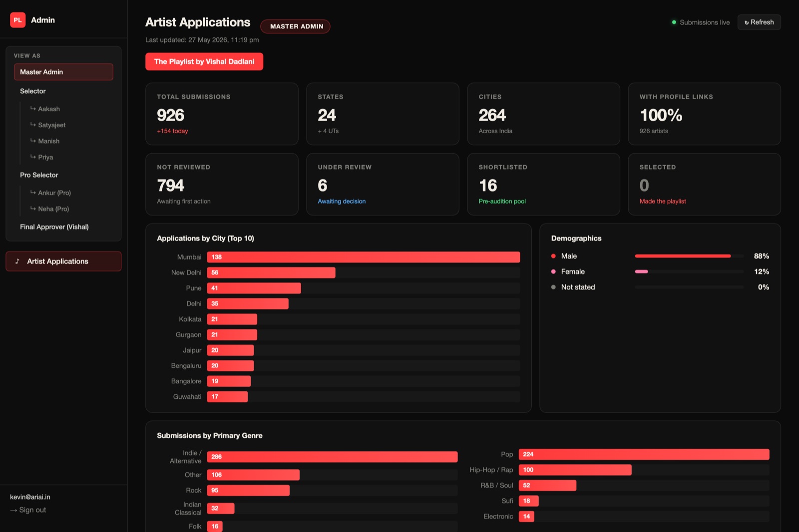Click the Folk genre bar showing 16
Image resolution: width=799 pixels, height=532 pixels.
coord(215,526)
